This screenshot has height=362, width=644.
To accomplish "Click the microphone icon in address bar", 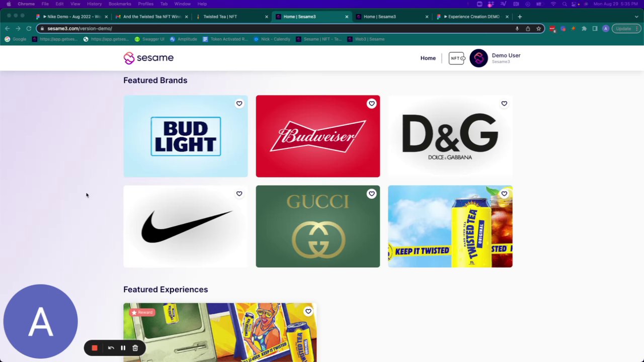I will pyautogui.click(x=517, y=29).
